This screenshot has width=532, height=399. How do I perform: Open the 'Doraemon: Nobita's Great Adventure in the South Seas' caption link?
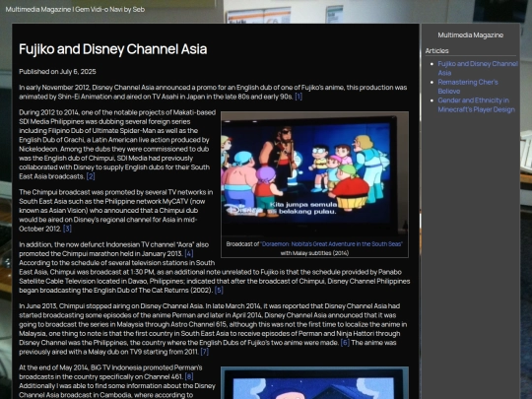click(x=331, y=244)
